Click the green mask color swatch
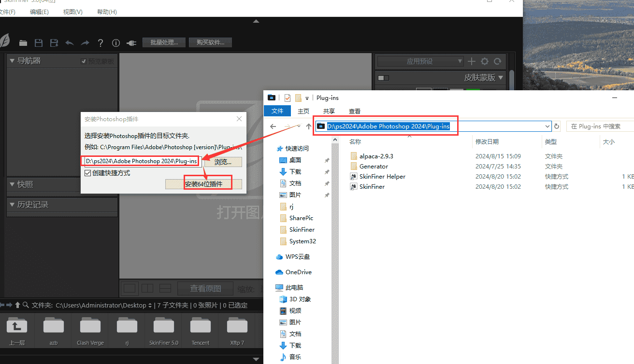 click(x=473, y=90)
